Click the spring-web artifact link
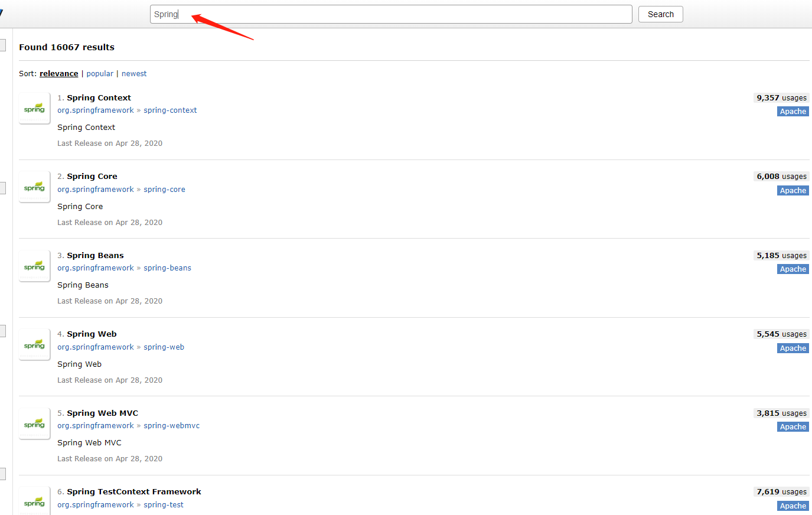Viewport: 812px width, 515px height. pos(164,347)
